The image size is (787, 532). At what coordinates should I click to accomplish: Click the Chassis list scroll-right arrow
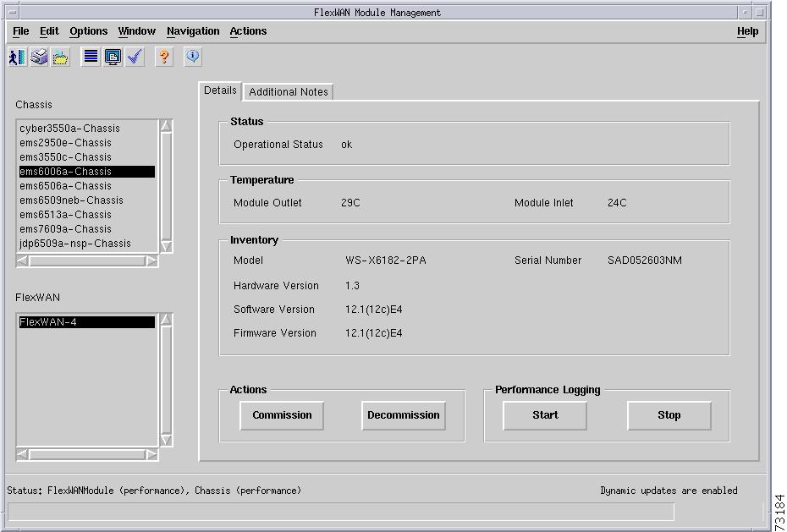coord(151,261)
